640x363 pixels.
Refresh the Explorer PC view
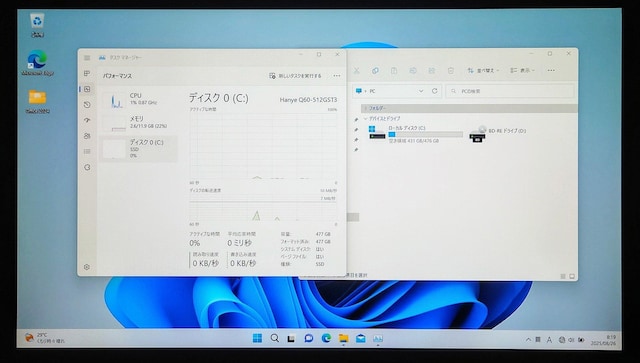pos(435,91)
